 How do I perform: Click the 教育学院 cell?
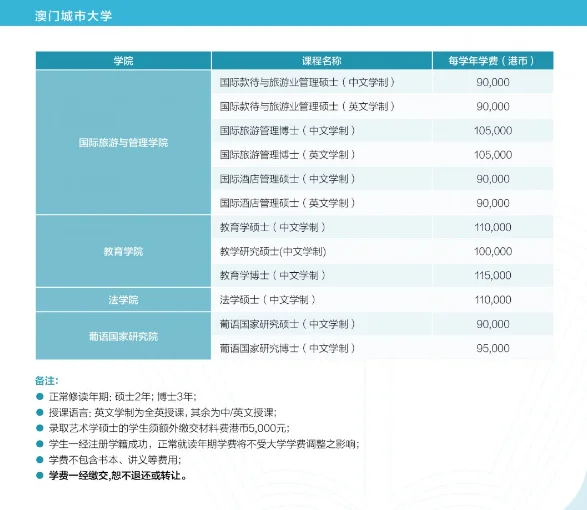click(123, 251)
